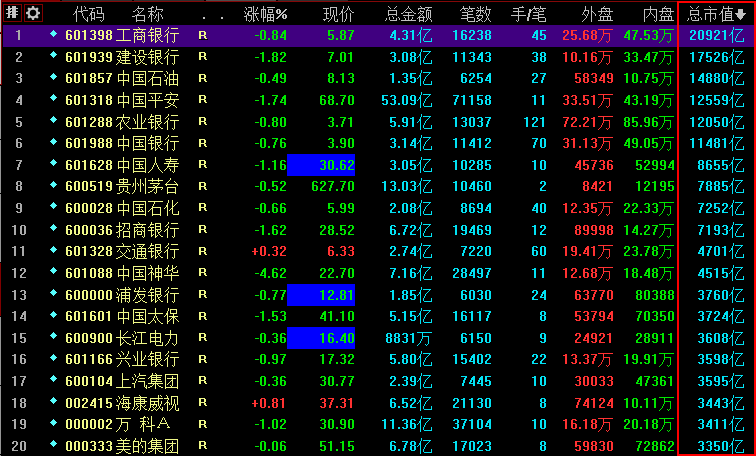
Task: Select stock 000333 美的集团
Action: [122, 446]
